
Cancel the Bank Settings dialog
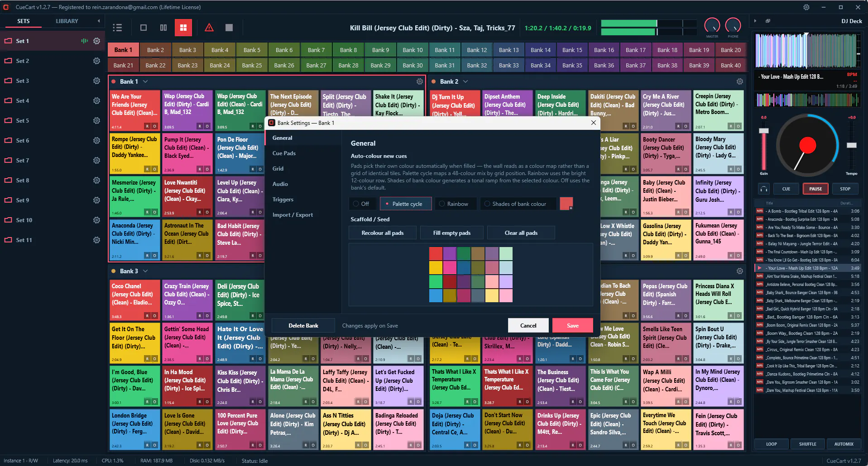528,325
